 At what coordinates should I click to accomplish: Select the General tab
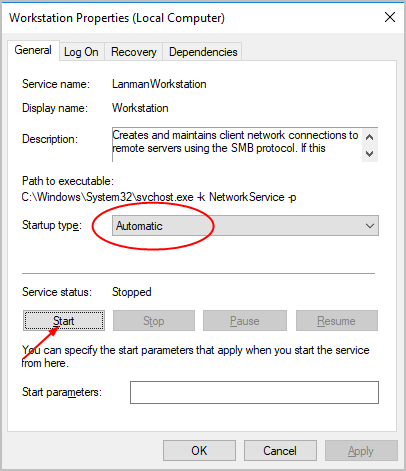tap(33, 50)
